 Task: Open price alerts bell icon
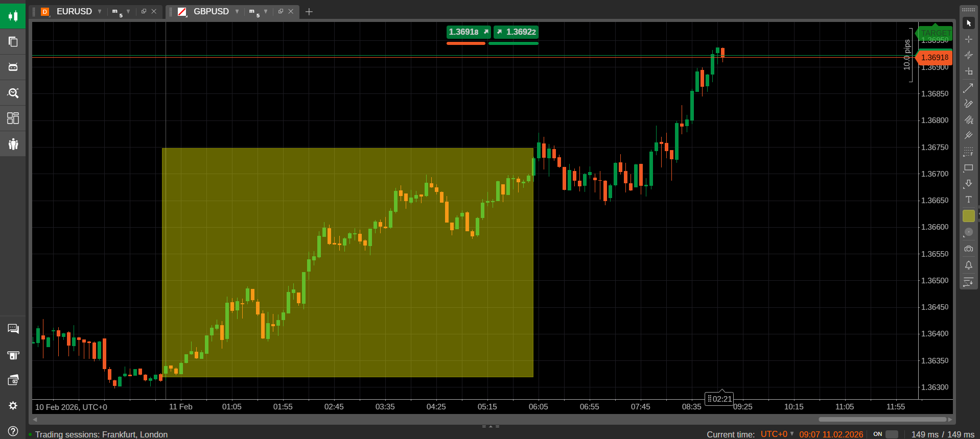(968, 265)
